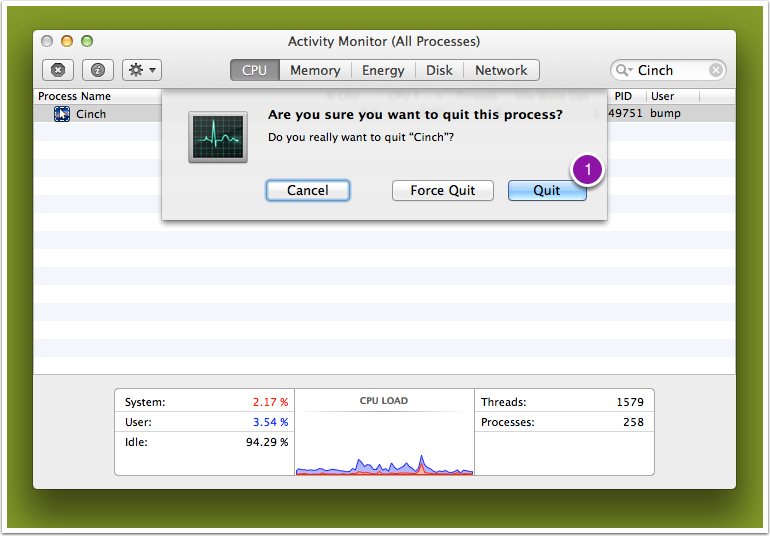This screenshot has height=536, width=770.
Task: Open the gear action dropdown menu
Action: point(141,70)
